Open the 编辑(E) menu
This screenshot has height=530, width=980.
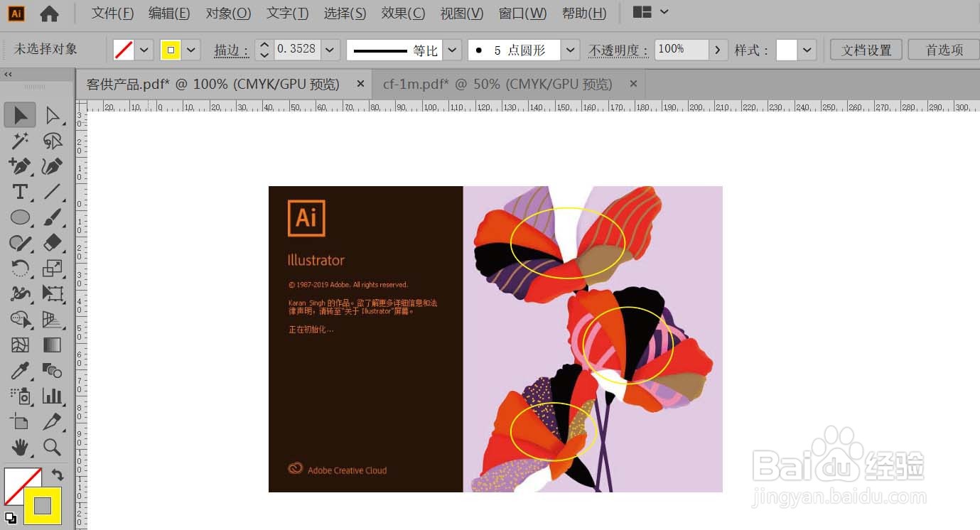169,13
